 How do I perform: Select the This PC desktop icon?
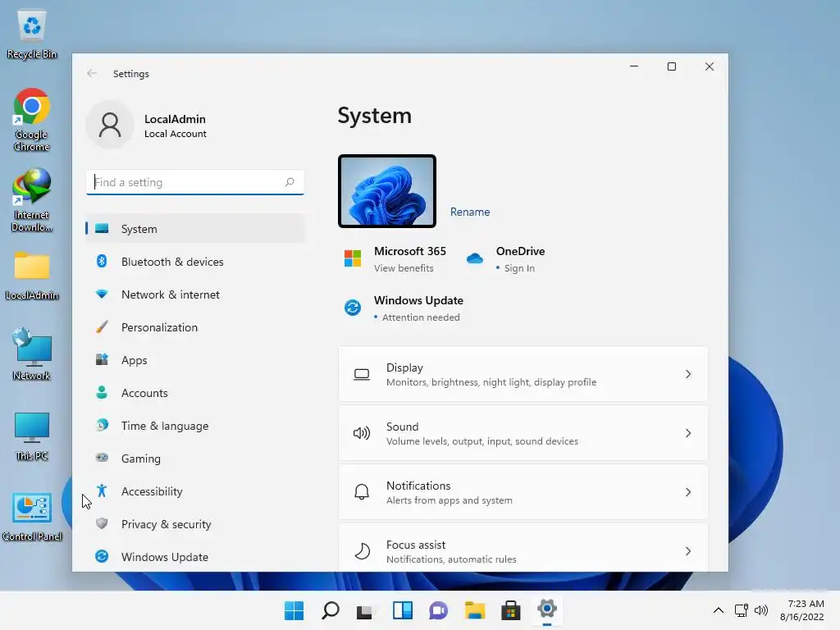click(x=32, y=436)
